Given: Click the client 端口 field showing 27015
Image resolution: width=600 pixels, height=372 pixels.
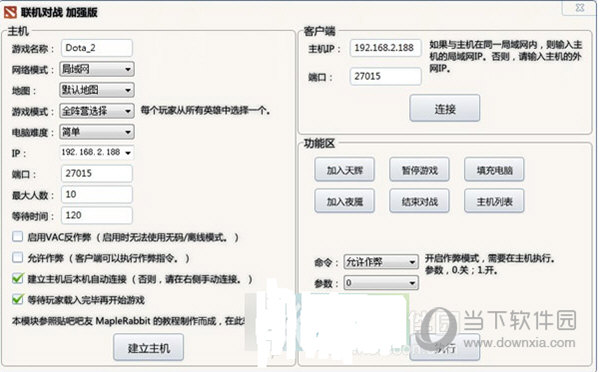Looking at the screenshot, I should [x=385, y=76].
